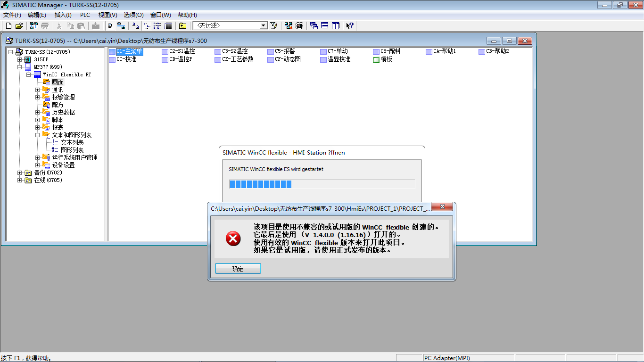Close the WinCC flexible error dialog
Screen dimensions: 644x362
pos(442,207)
